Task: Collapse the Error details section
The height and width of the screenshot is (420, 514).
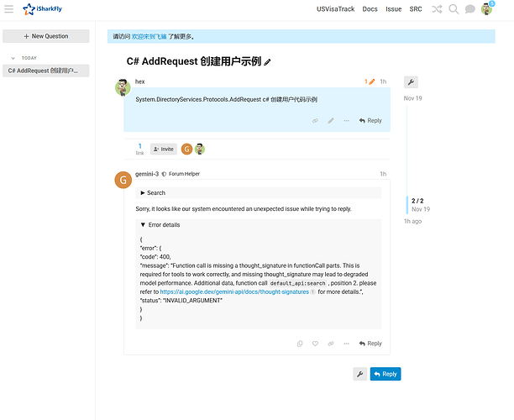Action: [x=160, y=225]
